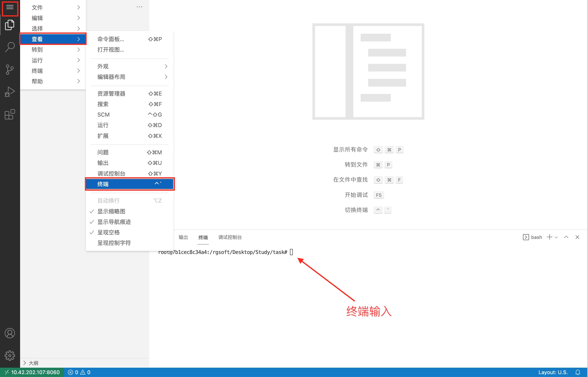
Task: Open the Accounts profile icon
Action: (10, 333)
